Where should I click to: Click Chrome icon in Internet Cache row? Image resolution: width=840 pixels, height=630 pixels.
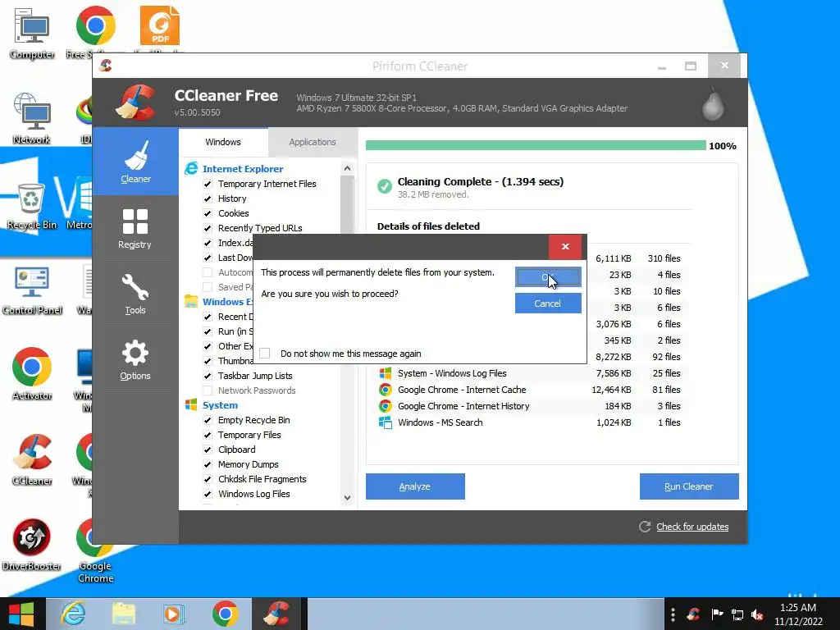pos(386,390)
